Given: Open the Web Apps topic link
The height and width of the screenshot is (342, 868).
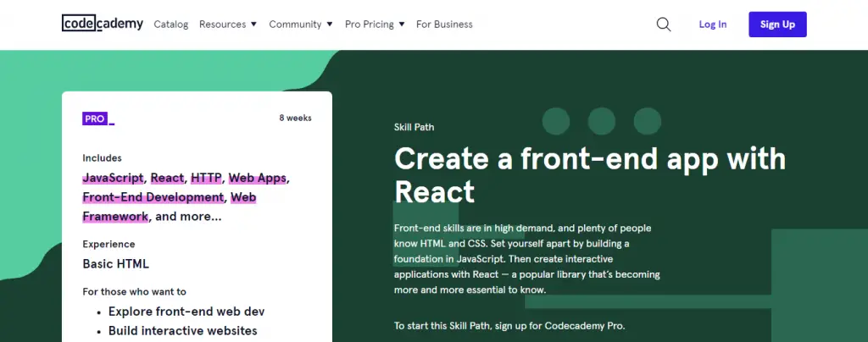Looking at the screenshot, I should (258, 178).
